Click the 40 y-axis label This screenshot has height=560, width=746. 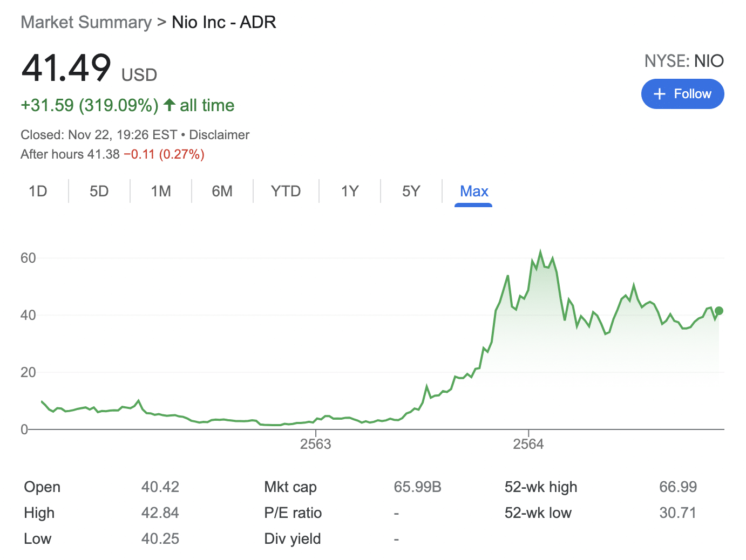tap(28, 315)
